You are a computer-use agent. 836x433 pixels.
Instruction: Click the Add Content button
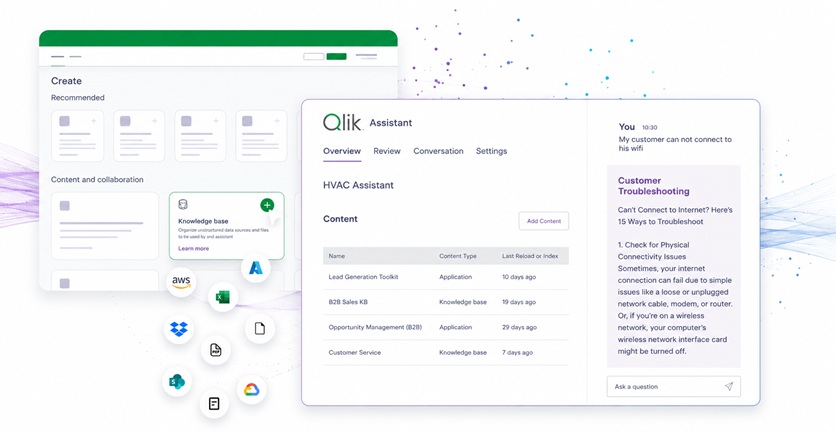pyautogui.click(x=544, y=221)
